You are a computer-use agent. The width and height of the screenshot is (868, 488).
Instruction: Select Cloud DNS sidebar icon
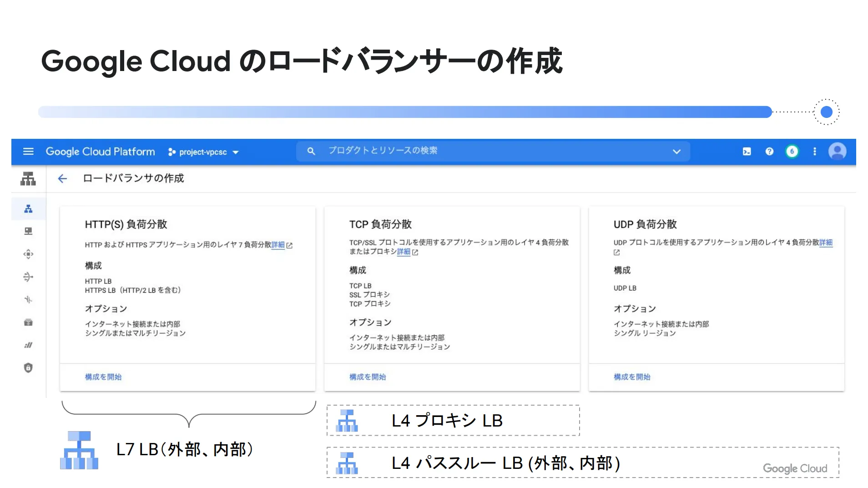pos(28,231)
